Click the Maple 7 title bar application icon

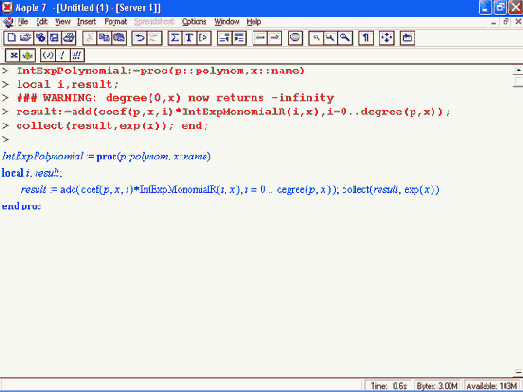click(x=7, y=7)
